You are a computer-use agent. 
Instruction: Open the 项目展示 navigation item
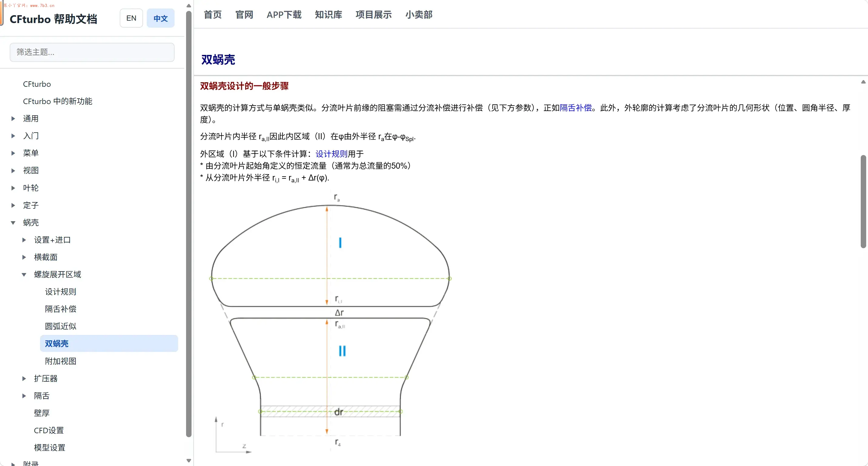pos(374,15)
